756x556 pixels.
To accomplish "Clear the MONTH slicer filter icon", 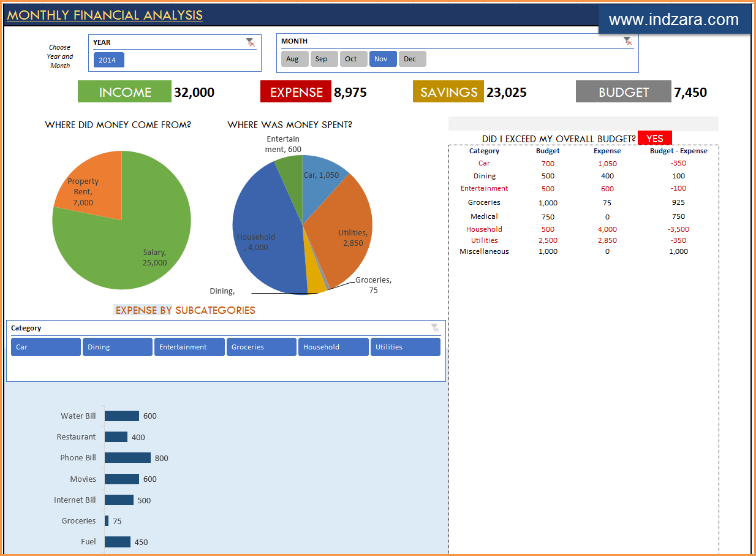I will click(x=628, y=41).
